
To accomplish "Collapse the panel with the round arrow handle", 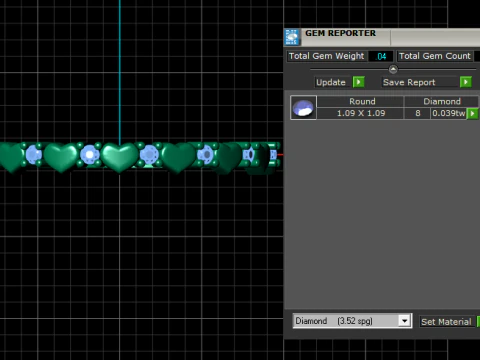I will [393, 69].
